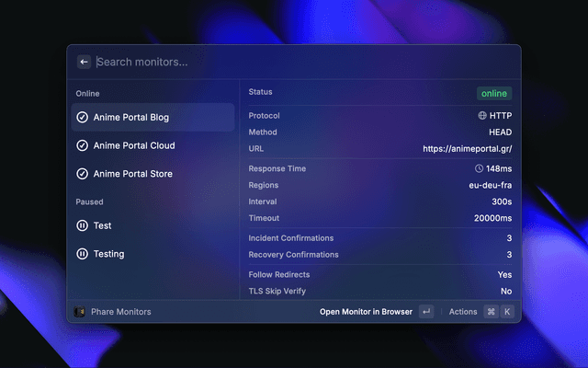Click the checkmark icon for Anime Portal Cloud
This screenshot has width=588, height=368.
[x=83, y=145]
